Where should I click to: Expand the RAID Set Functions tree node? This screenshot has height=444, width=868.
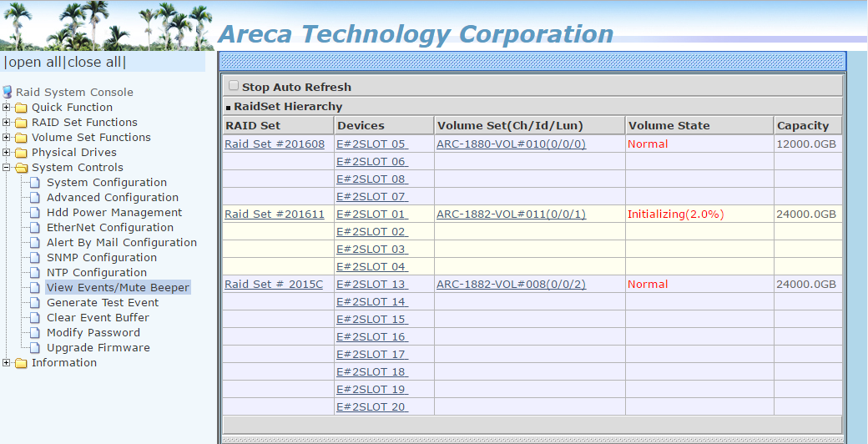coord(7,123)
